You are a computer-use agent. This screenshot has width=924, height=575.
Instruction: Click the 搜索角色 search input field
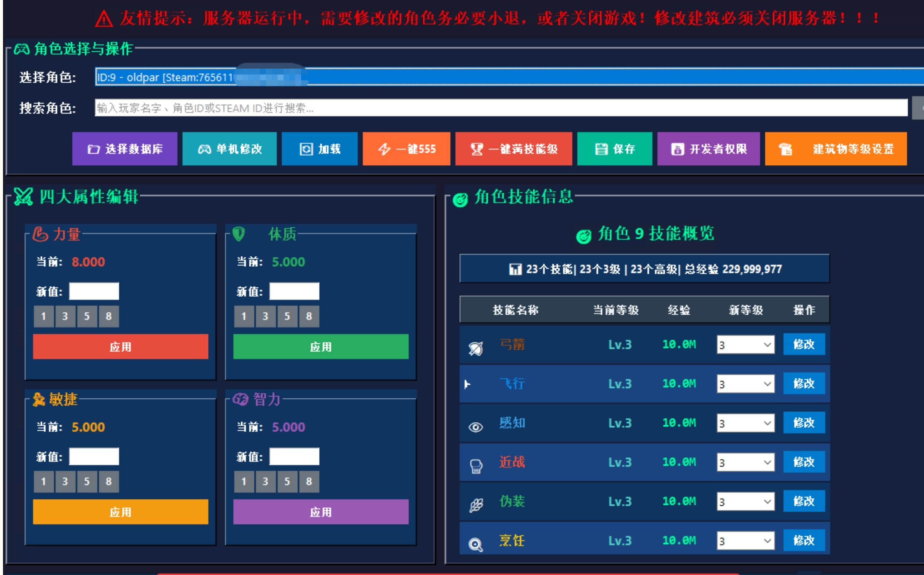(x=501, y=108)
